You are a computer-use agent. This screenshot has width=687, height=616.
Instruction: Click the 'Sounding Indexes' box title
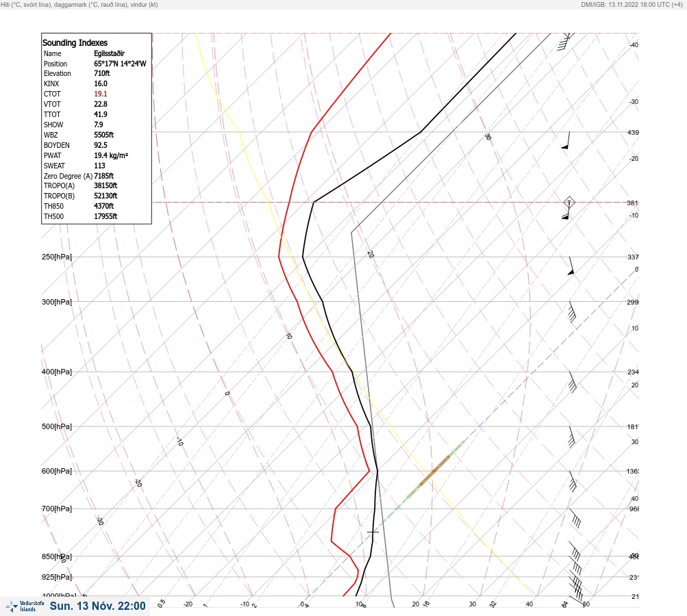coord(75,42)
